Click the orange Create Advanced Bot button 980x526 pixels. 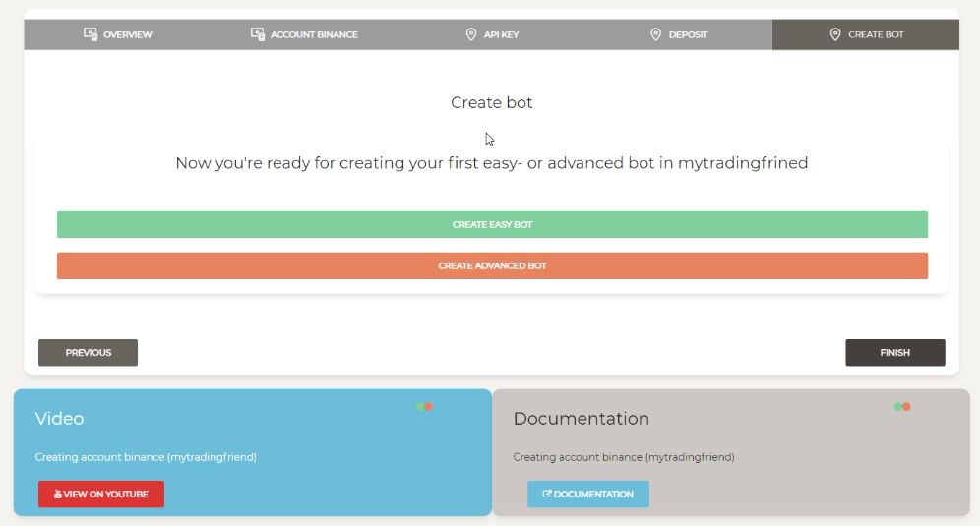[x=493, y=265]
